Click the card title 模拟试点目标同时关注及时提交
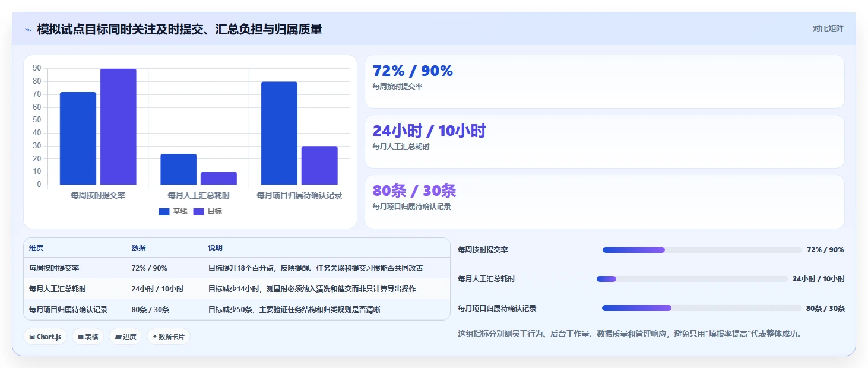The height and width of the screenshot is (368, 868). 179,30
